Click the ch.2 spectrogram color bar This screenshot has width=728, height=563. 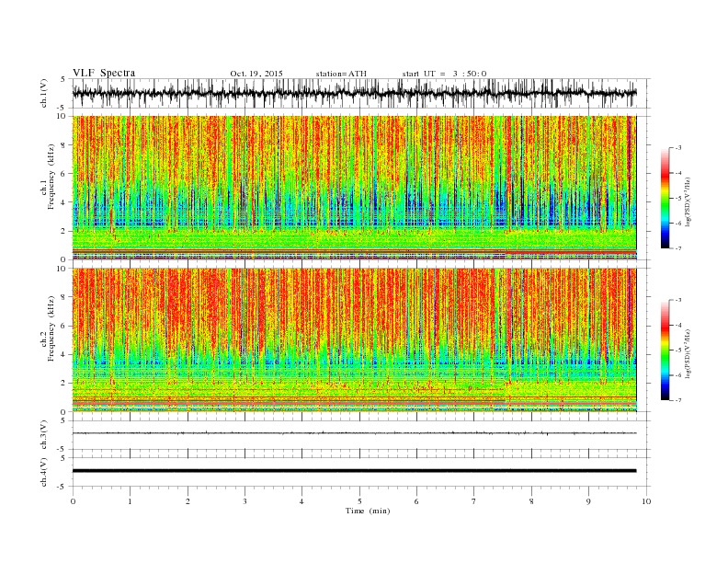click(665, 350)
